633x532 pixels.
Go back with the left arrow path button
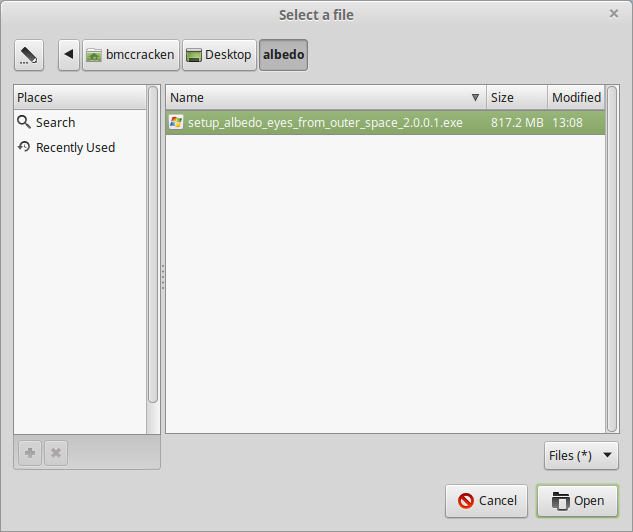(69, 55)
